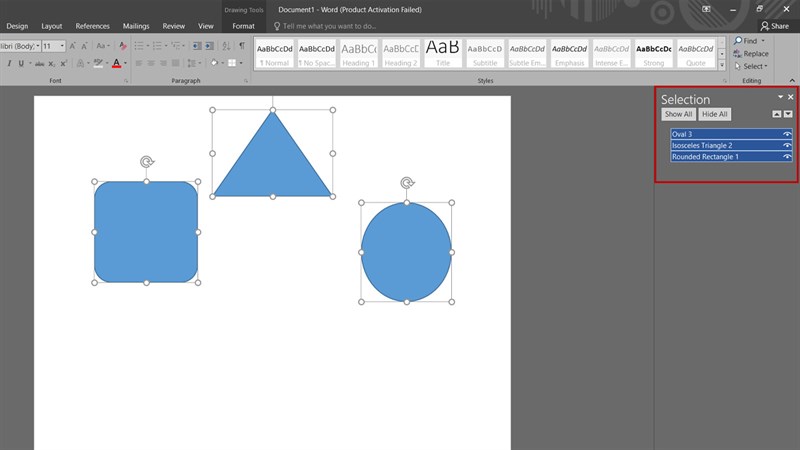
Task: Click the Tell me what you want search box
Action: (330, 26)
